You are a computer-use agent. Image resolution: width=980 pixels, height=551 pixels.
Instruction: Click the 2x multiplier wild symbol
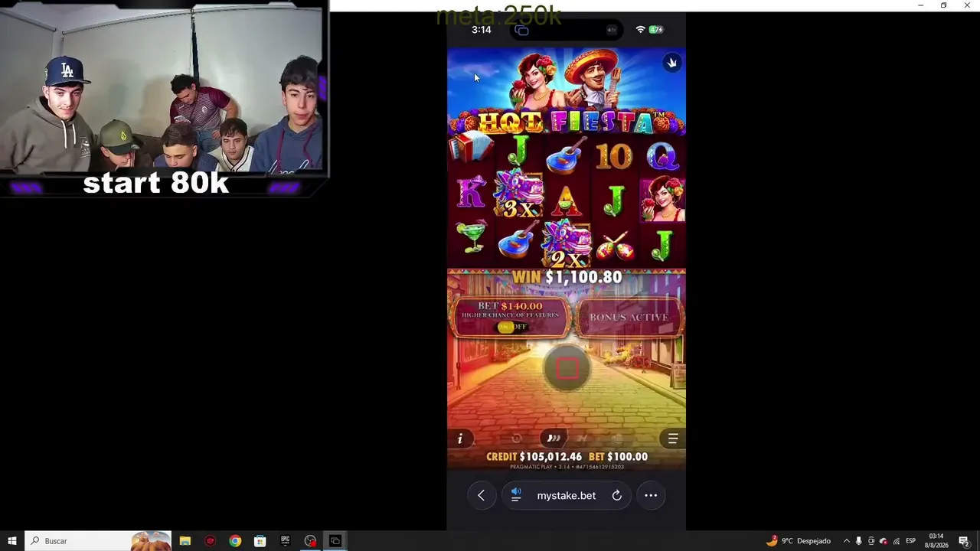(567, 244)
